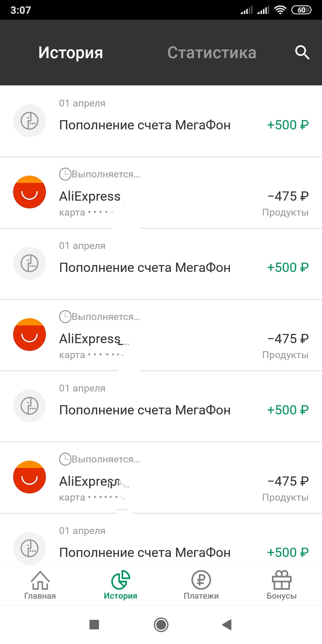Open first AliExpress −475 ₽ transaction

coord(161,193)
